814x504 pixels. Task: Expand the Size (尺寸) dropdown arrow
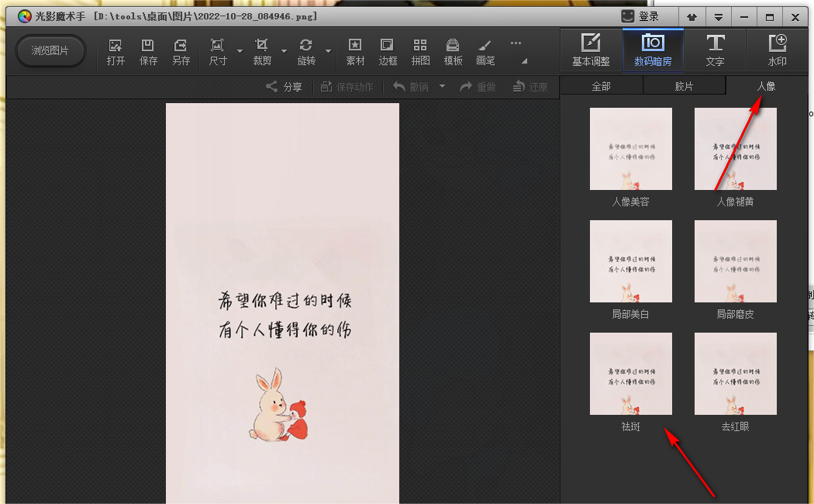(240, 52)
